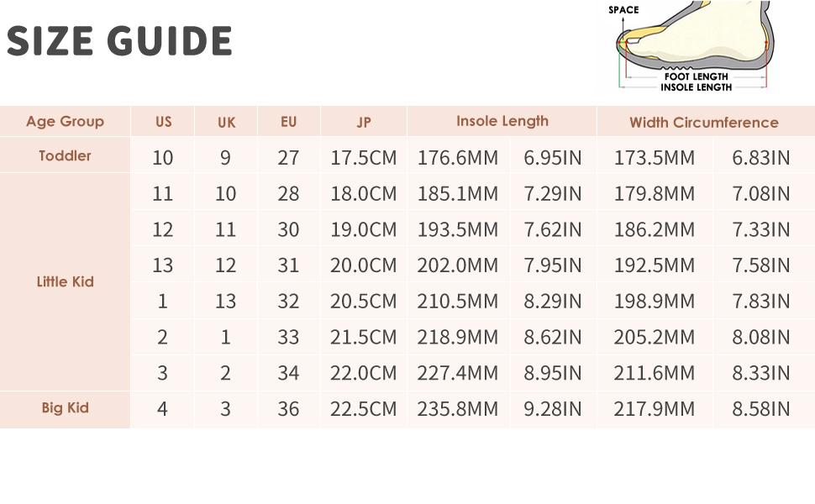Select the Big Kid age group cell

[x=65, y=408]
